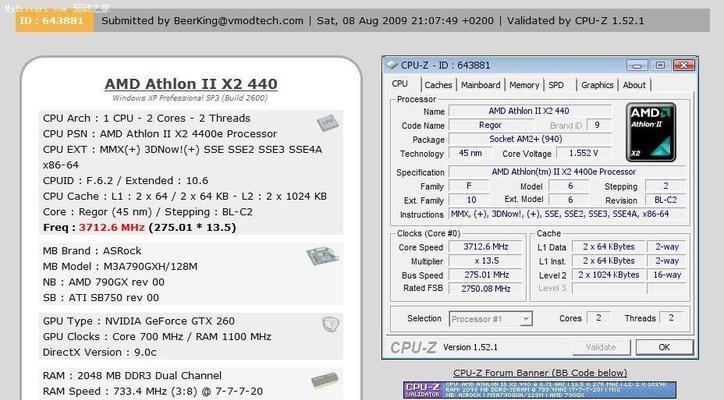Select the Graphics tab
This screenshot has height=400, width=724.
tap(597, 85)
